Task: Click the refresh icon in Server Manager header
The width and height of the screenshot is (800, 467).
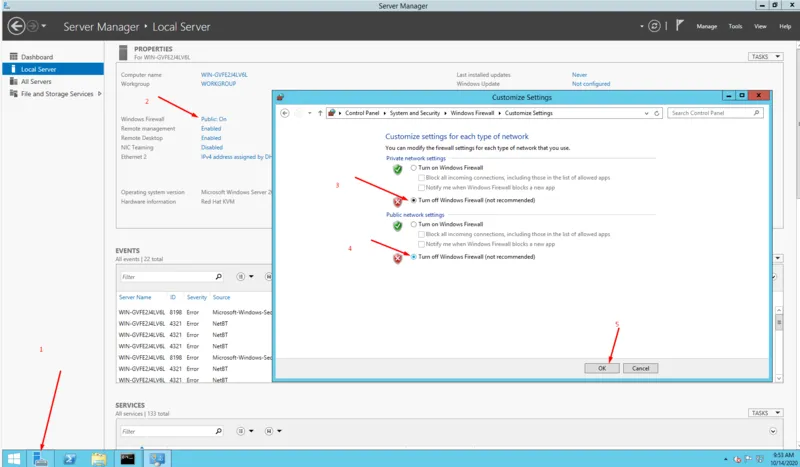Action: click(654, 26)
